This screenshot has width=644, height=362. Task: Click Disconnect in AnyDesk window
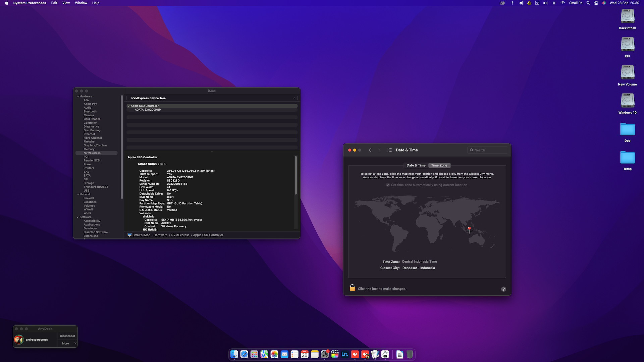point(67,336)
